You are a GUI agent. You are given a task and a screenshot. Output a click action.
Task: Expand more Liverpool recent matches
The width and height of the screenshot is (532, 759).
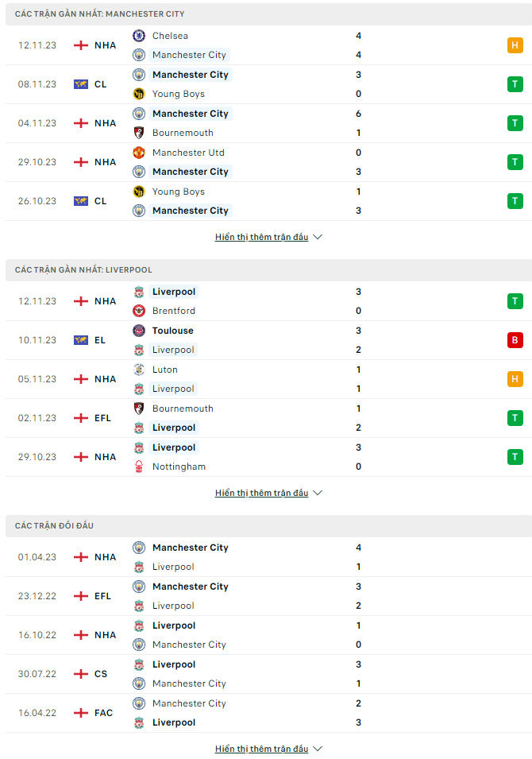click(268, 493)
